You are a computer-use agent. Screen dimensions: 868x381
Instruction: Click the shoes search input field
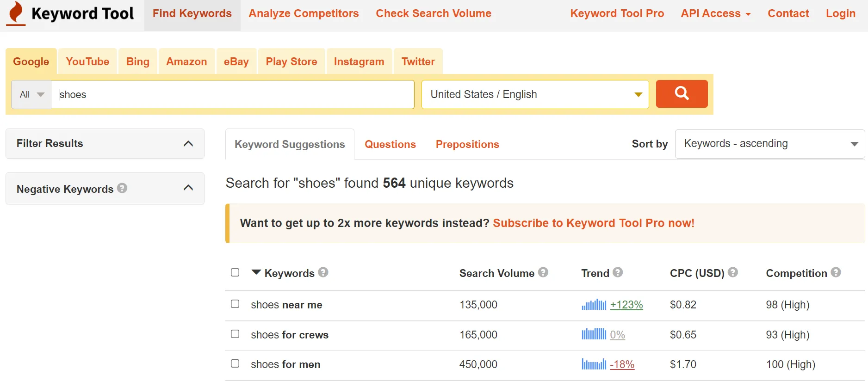point(232,94)
